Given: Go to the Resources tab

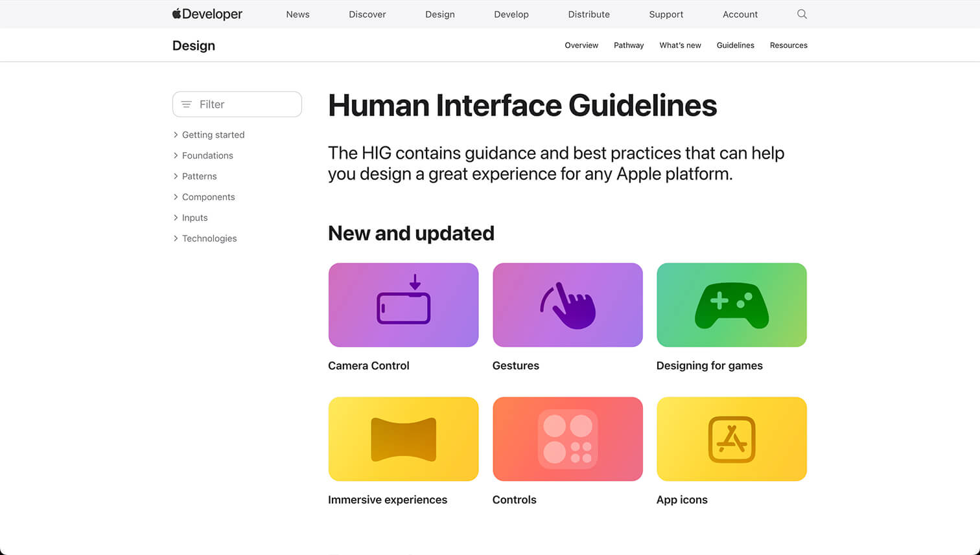Looking at the screenshot, I should 788,45.
